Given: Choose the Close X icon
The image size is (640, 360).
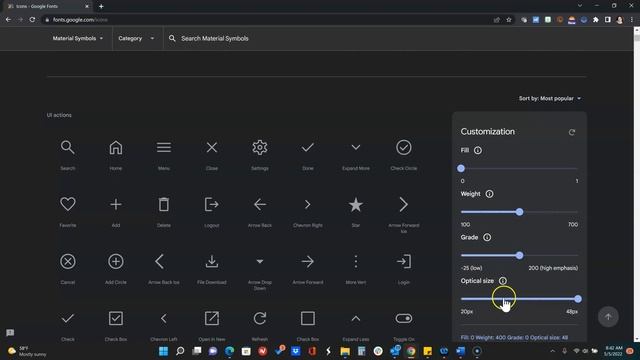Looking at the screenshot, I should coord(212,147).
